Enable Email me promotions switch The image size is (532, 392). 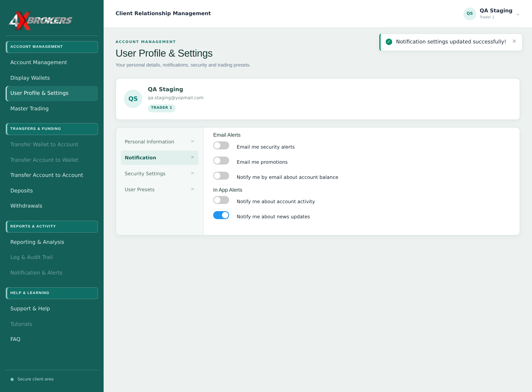pos(221,161)
